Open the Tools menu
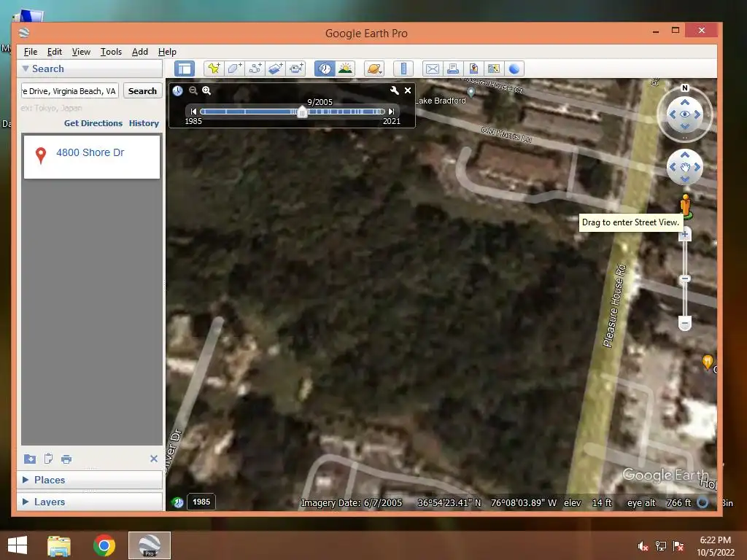The height and width of the screenshot is (560, 747). tap(111, 52)
